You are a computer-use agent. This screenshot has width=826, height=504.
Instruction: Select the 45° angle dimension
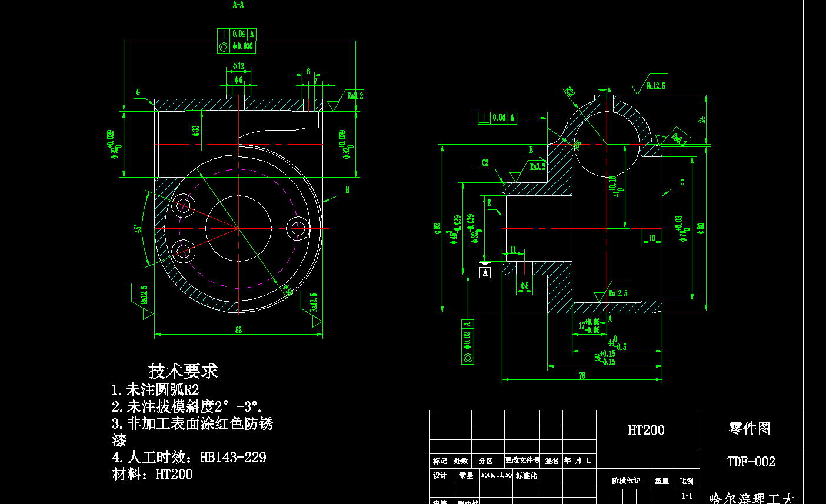pos(138,228)
